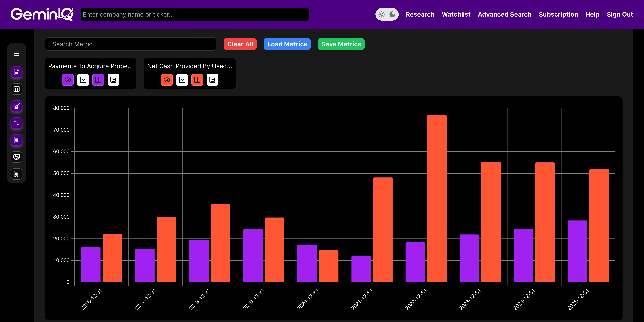Select the chart analytics sidebar icon
Viewport: 644px width, 322px height.
tap(17, 106)
